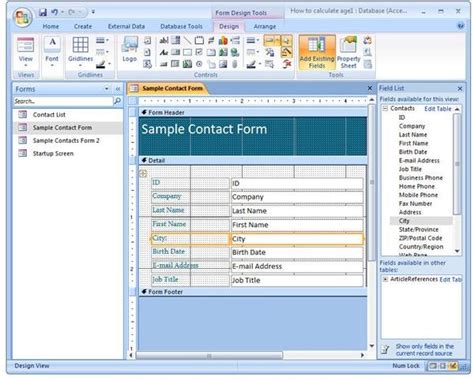Choose the Line control tool
The image size is (474, 380).
click(188, 41)
